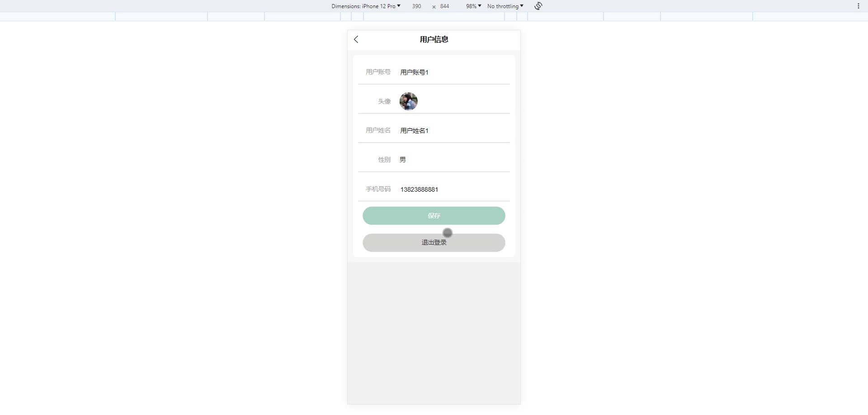Click the rotate device orientation icon
This screenshot has width=868, height=415.
click(538, 6)
